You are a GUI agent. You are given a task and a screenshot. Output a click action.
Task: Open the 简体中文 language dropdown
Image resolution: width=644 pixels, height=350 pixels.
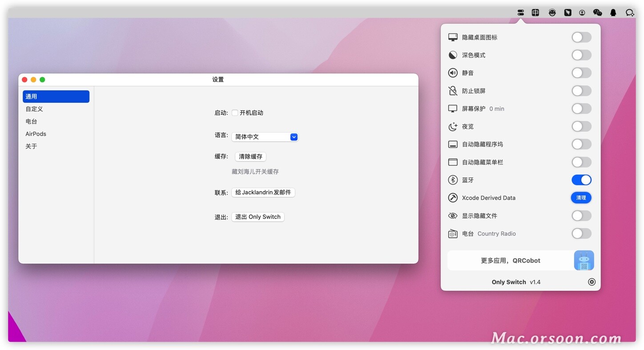click(x=265, y=137)
